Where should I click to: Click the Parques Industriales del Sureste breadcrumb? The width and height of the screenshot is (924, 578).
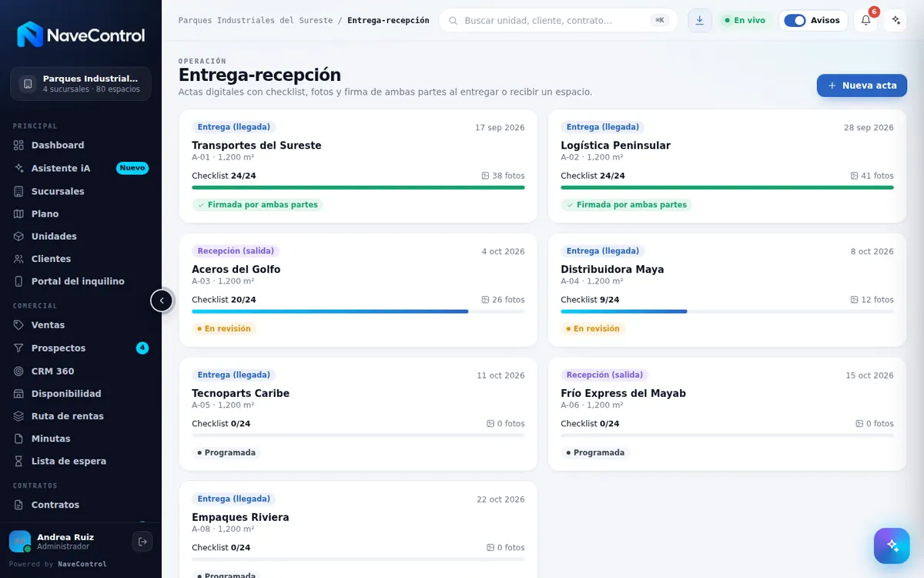pos(256,21)
